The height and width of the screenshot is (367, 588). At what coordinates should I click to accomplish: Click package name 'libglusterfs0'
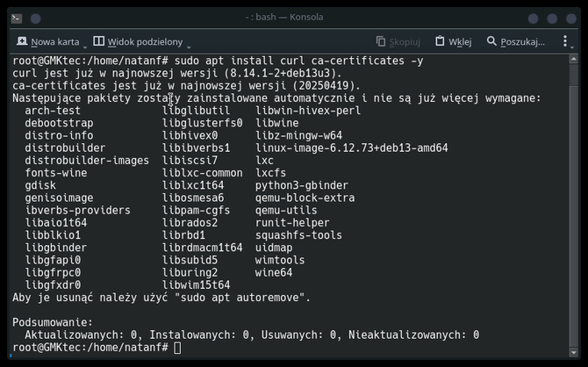click(x=202, y=123)
